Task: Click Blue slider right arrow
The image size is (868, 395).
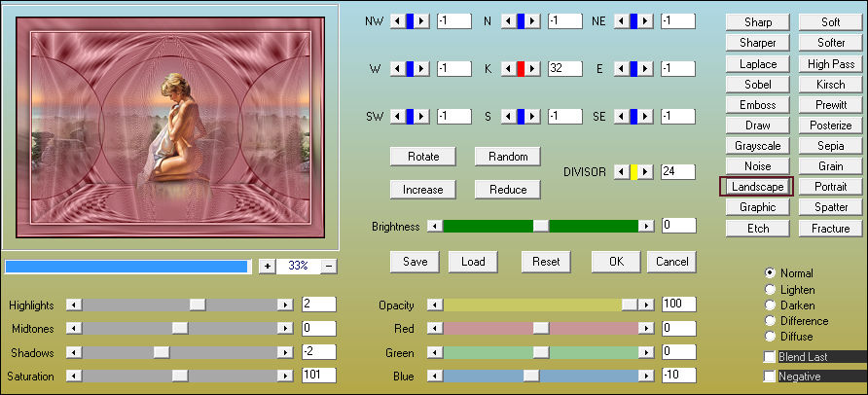Action: 645,377
